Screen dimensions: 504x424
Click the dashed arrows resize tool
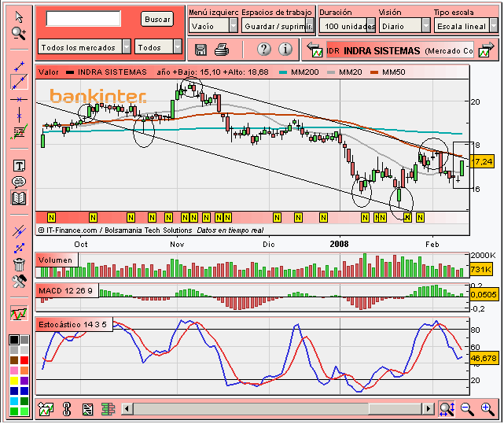pyautogui.click(x=19, y=248)
